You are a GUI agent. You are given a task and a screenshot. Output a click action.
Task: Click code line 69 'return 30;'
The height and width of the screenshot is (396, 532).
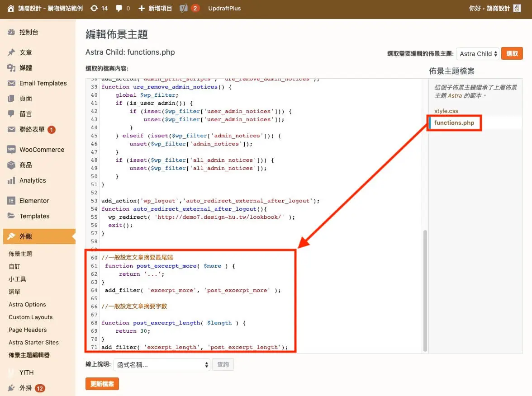click(x=133, y=331)
